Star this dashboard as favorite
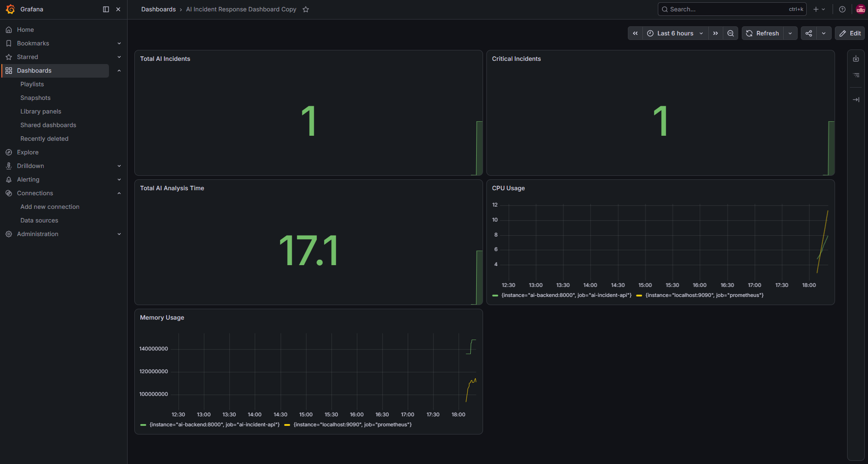The image size is (868, 464). click(x=306, y=9)
